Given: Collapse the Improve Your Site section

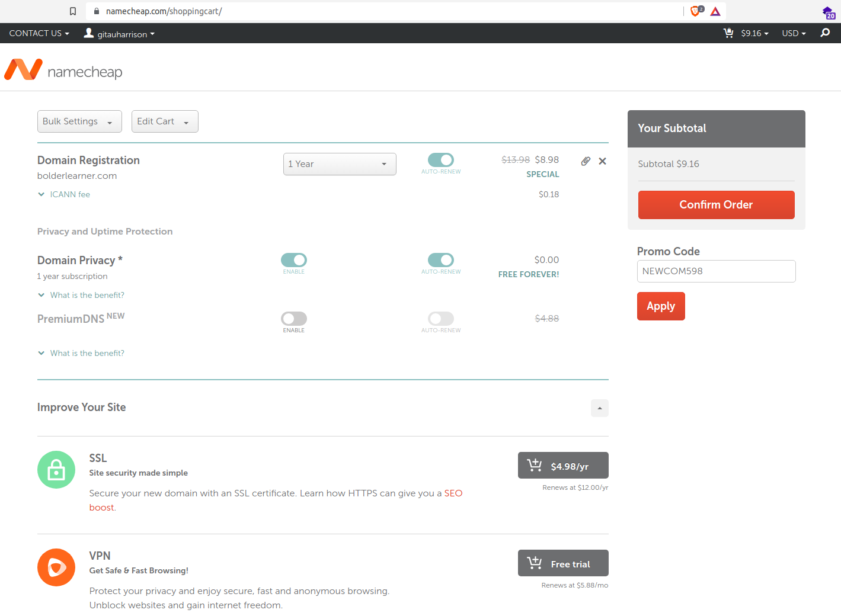Looking at the screenshot, I should (600, 408).
